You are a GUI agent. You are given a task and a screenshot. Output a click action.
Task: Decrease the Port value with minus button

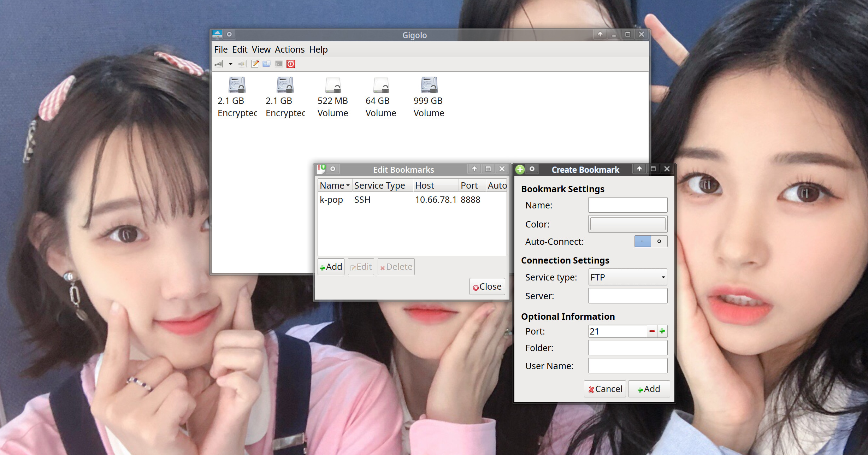click(652, 331)
